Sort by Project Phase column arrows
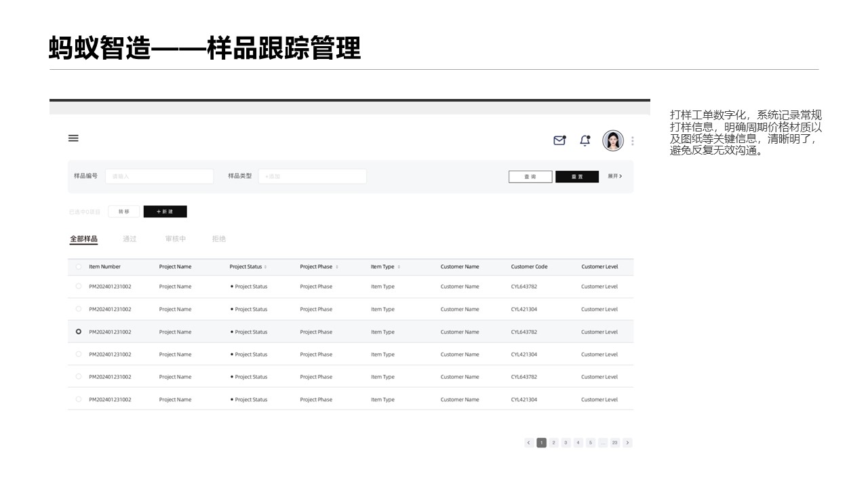Viewport: 868px width, 488px height. coord(336,267)
